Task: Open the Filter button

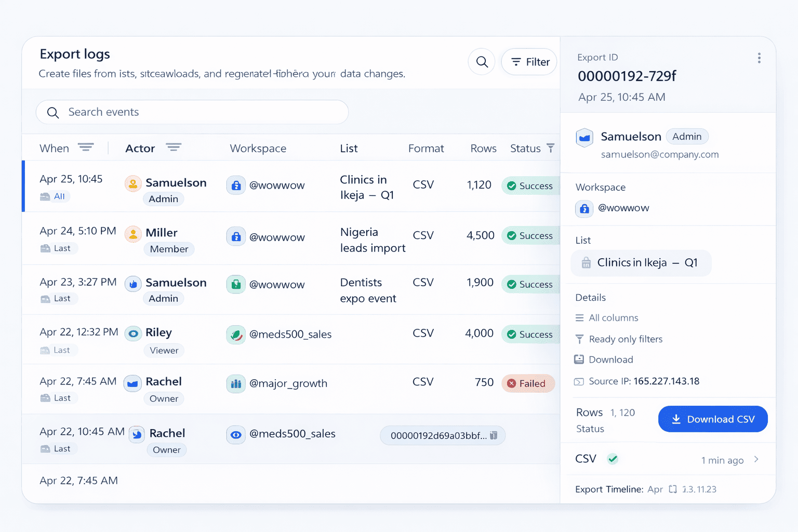Action: coord(529,62)
